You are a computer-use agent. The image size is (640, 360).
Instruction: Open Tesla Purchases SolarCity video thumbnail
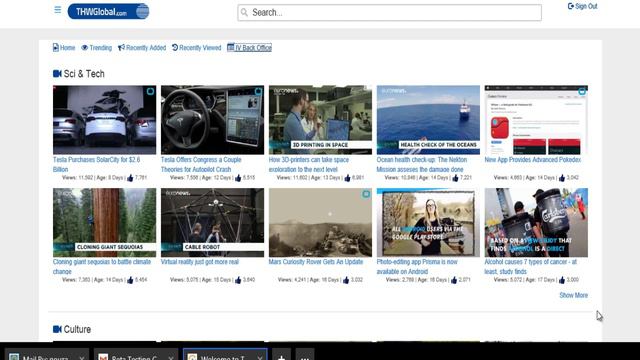pyautogui.click(x=104, y=120)
